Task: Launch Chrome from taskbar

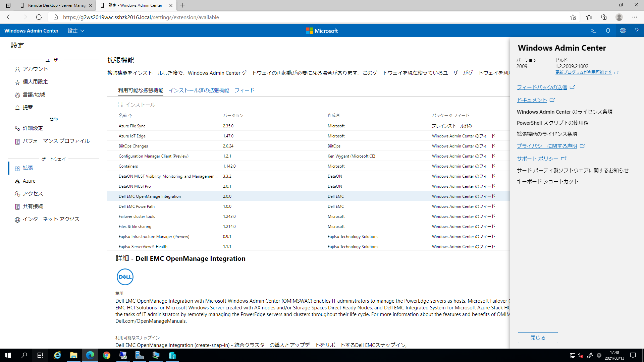Action: (x=107, y=355)
